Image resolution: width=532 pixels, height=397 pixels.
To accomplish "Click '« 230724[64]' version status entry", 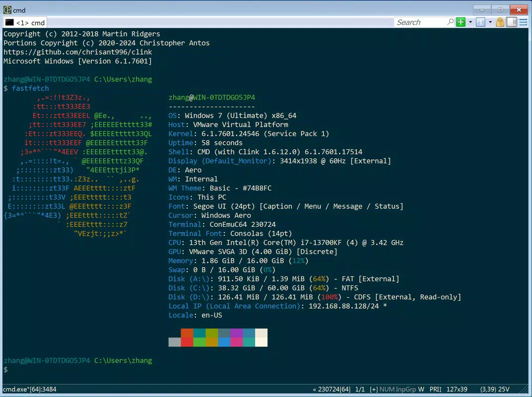I will pyautogui.click(x=332, y=389).
